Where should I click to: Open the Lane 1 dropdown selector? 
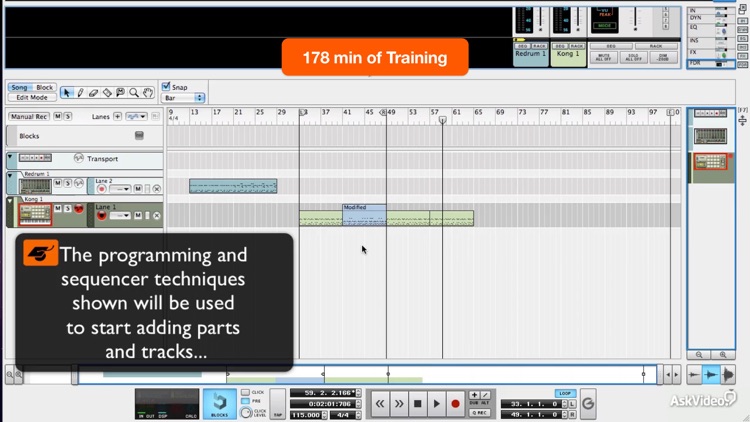120,216
